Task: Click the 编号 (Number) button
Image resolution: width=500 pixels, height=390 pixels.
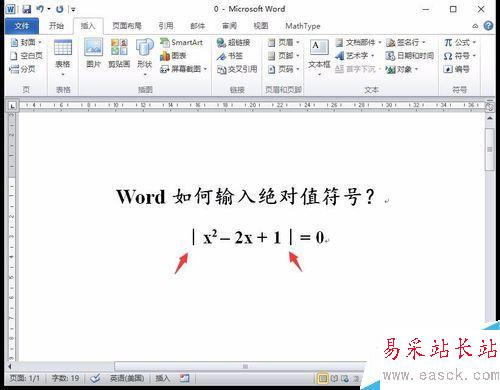Action: point(457,69)
